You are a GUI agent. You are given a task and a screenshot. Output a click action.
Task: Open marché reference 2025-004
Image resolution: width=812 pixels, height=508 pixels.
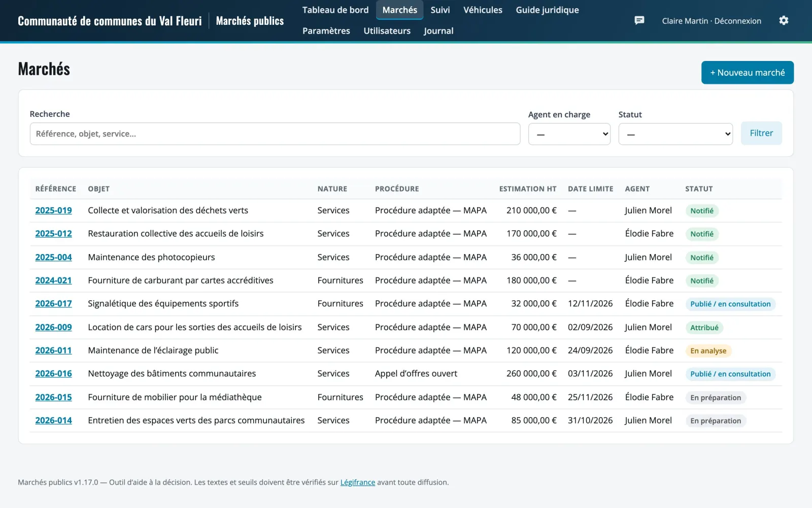point(53,257)
